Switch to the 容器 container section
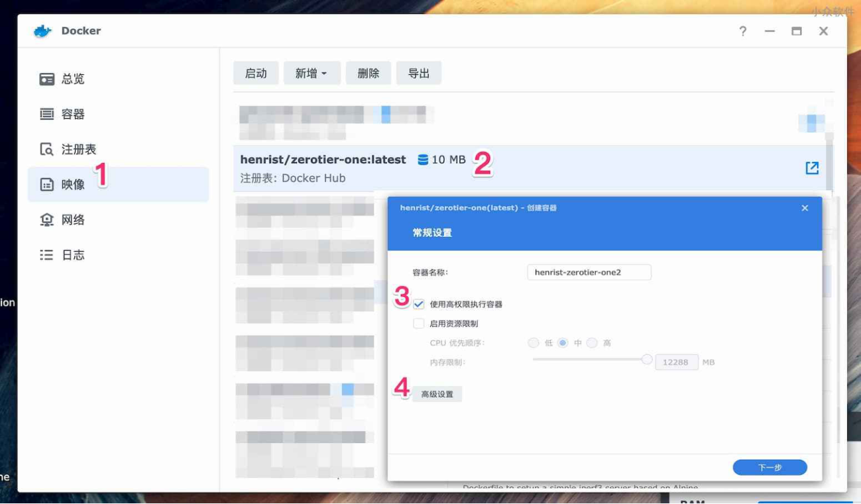 [118, 114]
